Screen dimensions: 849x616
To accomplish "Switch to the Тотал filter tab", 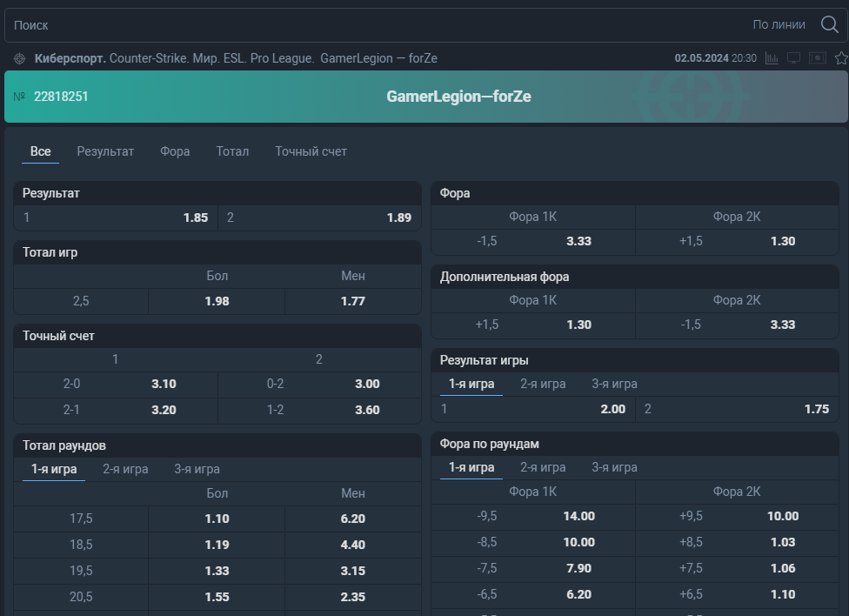I will pyautogui.click(x=232, y=151).
